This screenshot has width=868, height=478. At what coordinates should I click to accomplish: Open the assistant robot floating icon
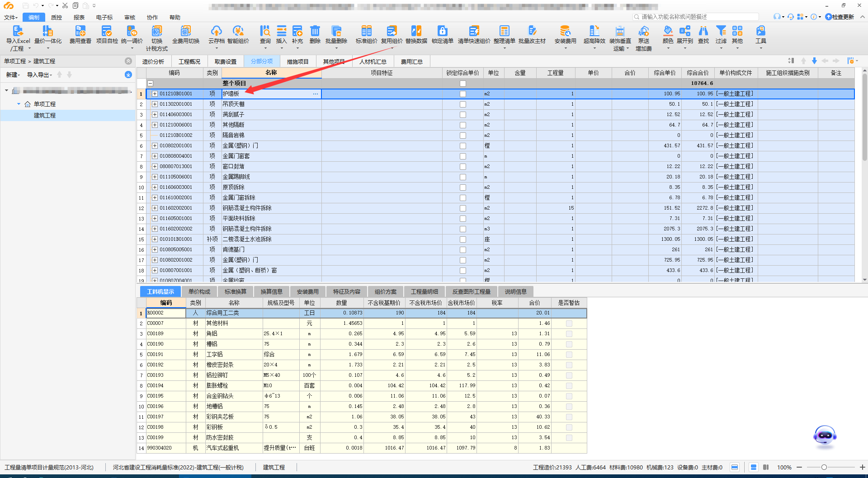825,436
